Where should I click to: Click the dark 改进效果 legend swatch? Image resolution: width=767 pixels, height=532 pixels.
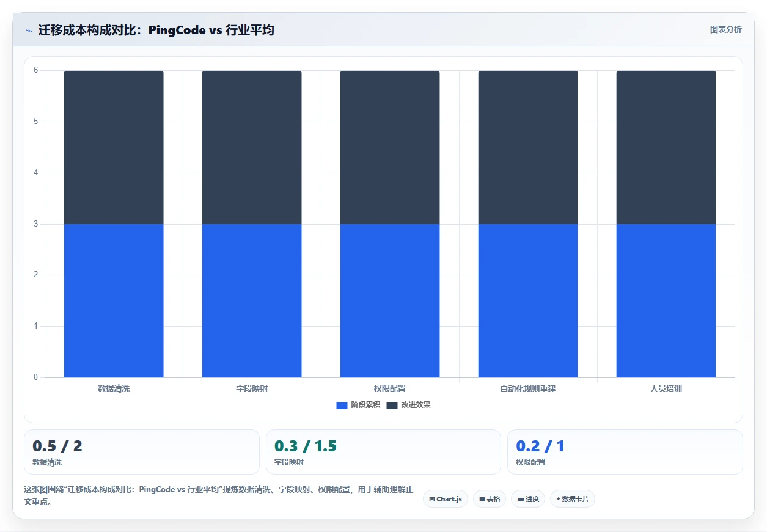tap(392, 406)
